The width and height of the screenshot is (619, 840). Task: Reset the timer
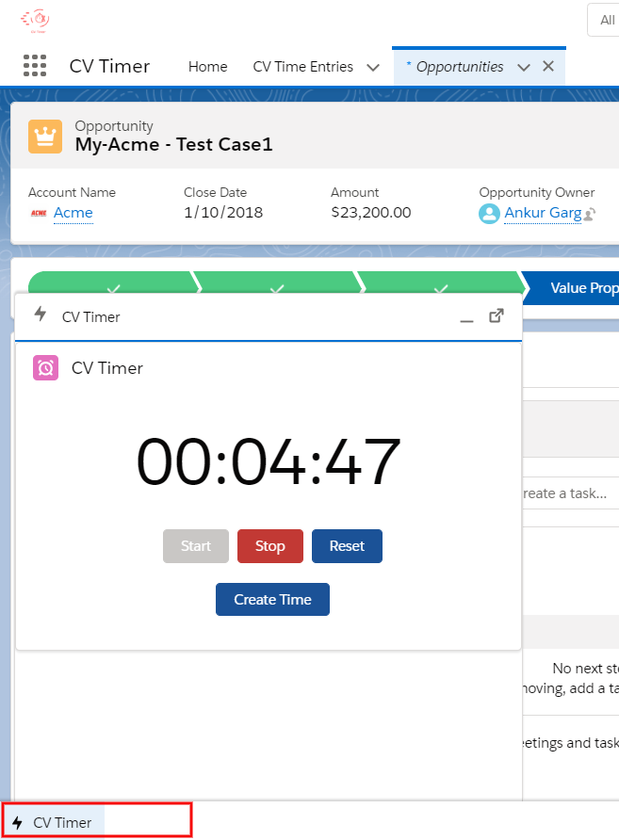point(347,546)
